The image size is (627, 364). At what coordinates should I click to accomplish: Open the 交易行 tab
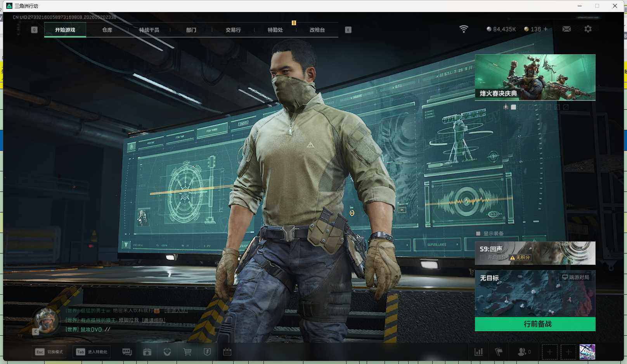tap(233, 30)
